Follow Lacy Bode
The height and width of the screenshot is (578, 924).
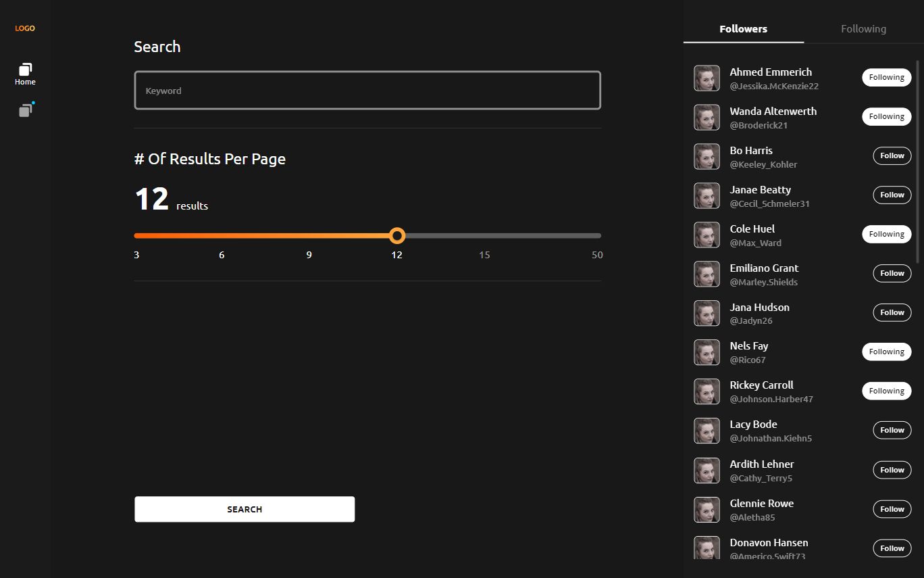tap(892, 431)
